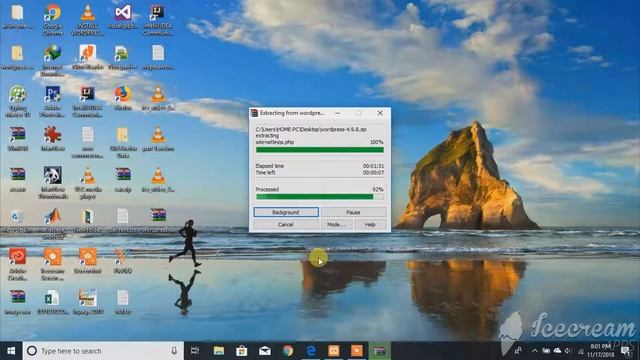Viewport: 640px width, 360px height.
Task: Close the extraction dialog window
Action: 380,113
